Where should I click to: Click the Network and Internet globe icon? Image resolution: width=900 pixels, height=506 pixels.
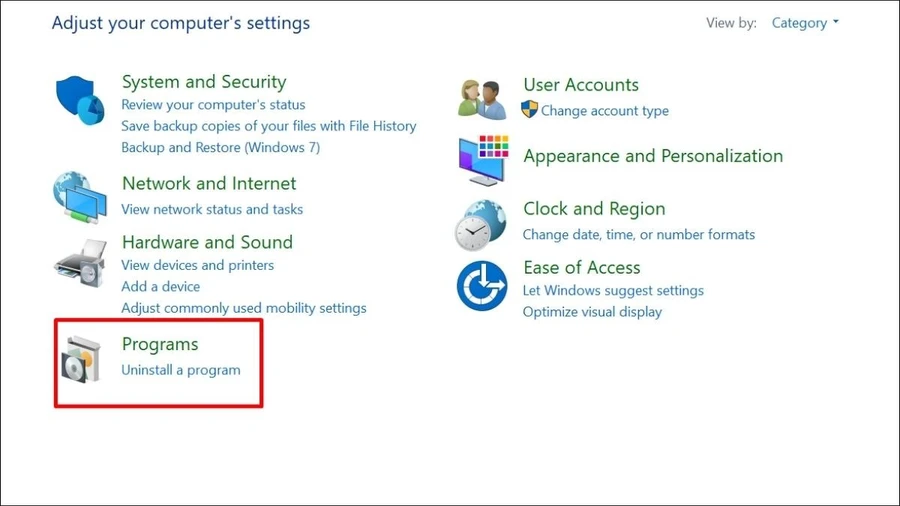80,197
